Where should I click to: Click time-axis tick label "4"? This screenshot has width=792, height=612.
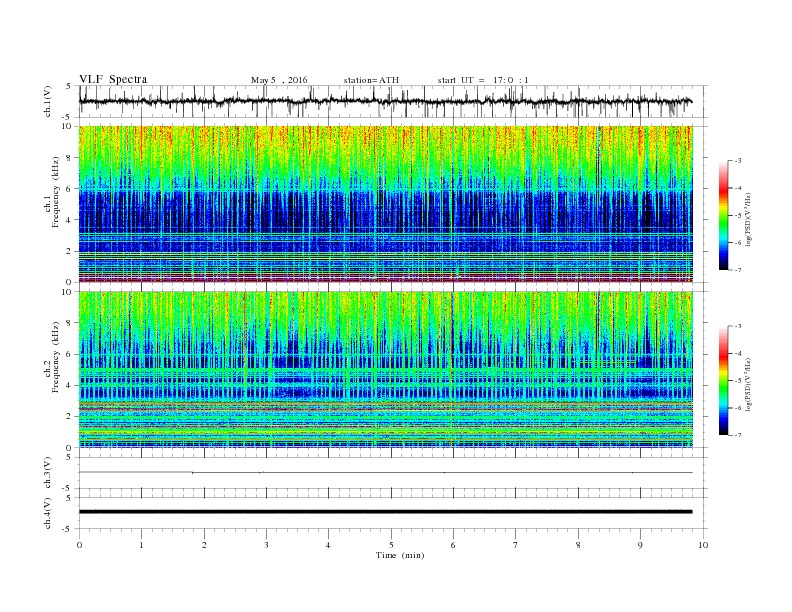coord(328,545)
